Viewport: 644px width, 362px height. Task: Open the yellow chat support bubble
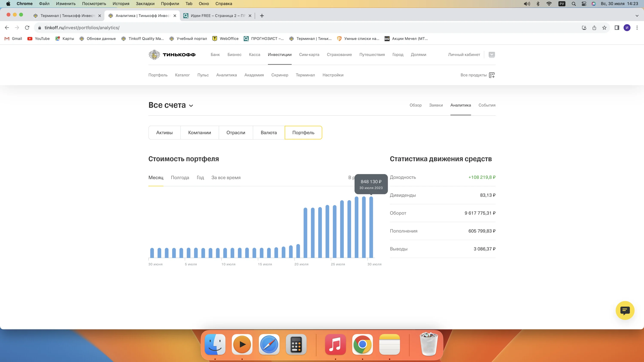(625, 311)
